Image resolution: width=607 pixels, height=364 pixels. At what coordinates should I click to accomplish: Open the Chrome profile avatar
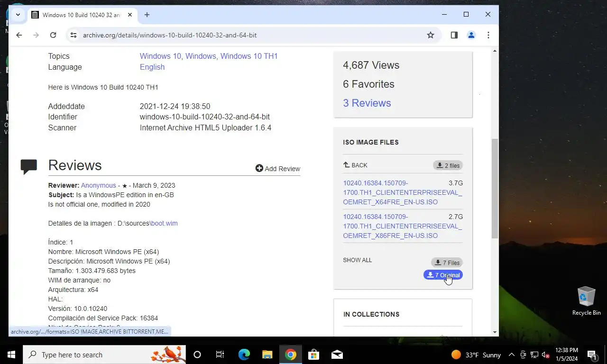[471, 35]
